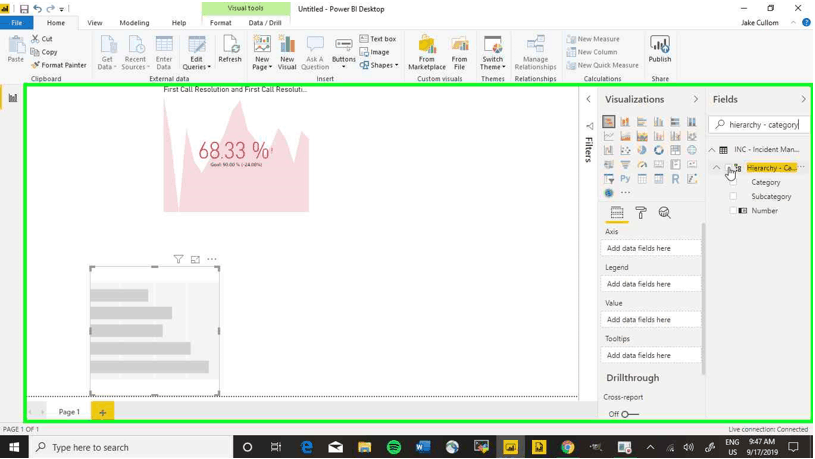The image size is (815, 459).
Task: Select the Stacked bar chart visualization
Action: [x=609, y=122]
